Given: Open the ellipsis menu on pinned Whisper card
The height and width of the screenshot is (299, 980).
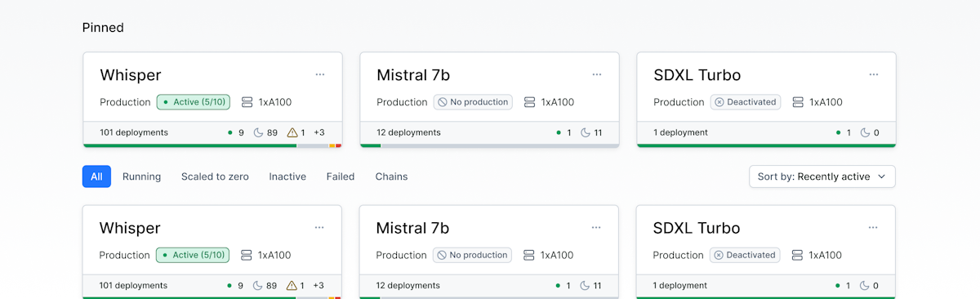Looking at the screenshot, I should [x=320, y=74].
